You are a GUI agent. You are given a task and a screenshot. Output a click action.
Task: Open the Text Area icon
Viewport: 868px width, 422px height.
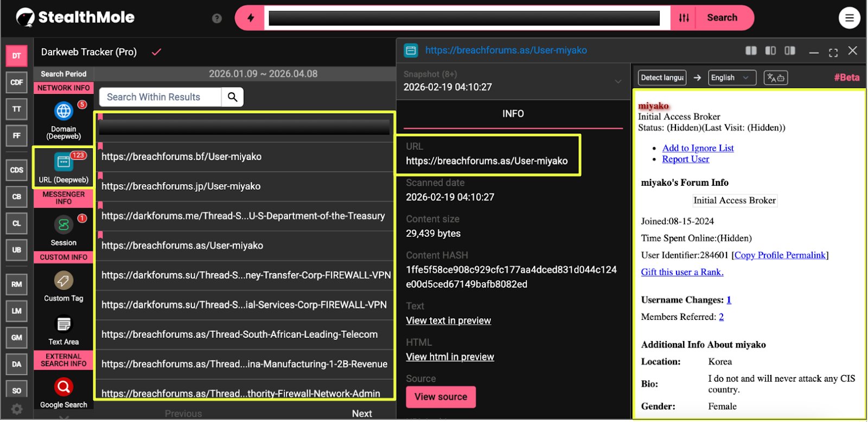63,325
